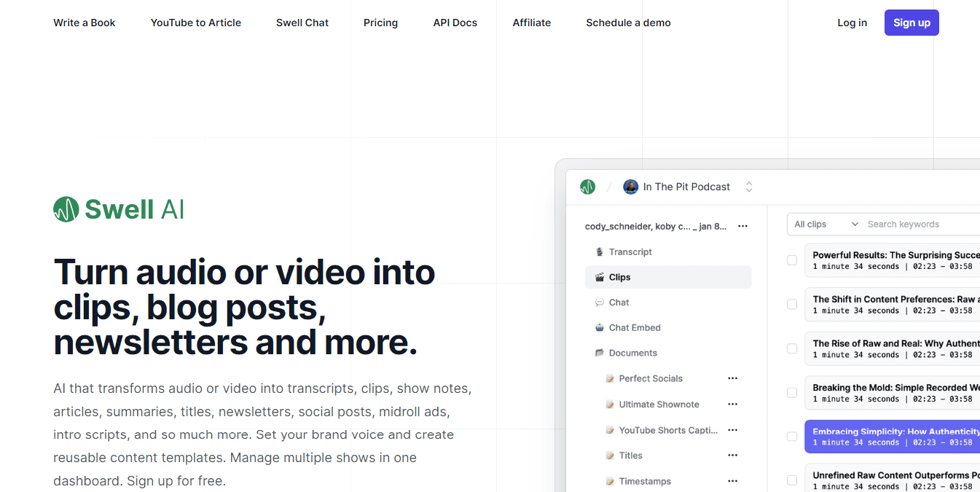Viewport: 980px width, 492px height.
Task: Open options menu for Perfect Socials
Action: click(732, 378)
